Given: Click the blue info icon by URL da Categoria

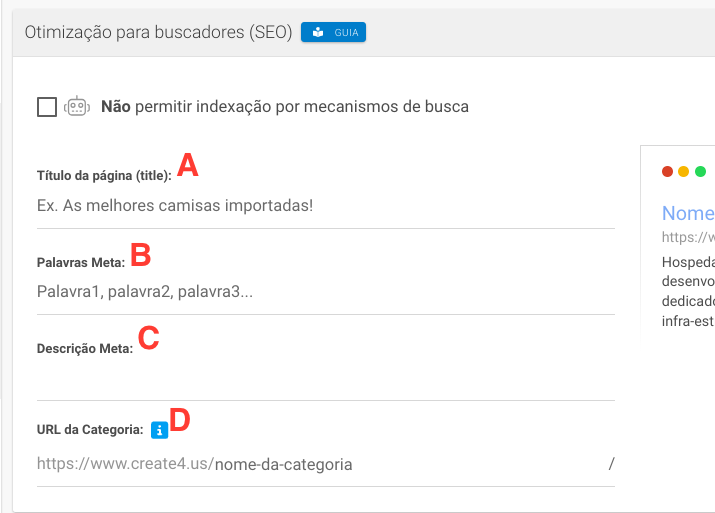Looking at the screenshot, I should point(158,430).
